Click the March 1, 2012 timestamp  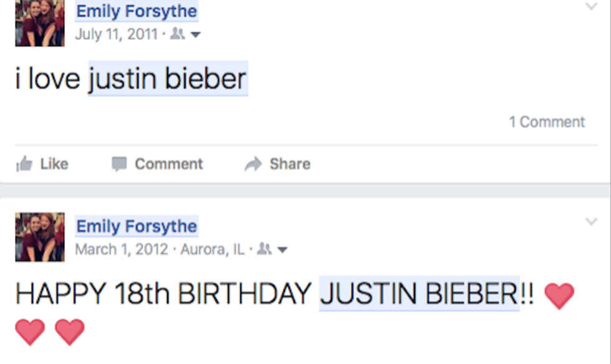(x=122, y=249)
